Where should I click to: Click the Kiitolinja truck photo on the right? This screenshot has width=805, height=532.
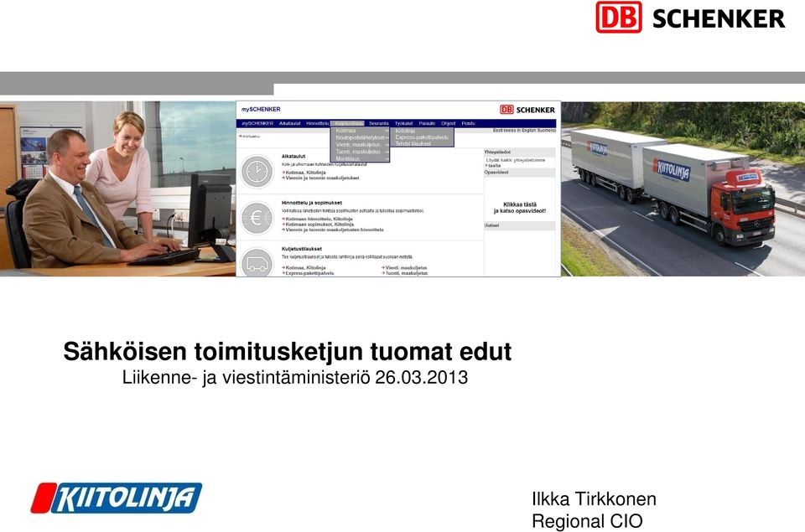click(683, 189)
